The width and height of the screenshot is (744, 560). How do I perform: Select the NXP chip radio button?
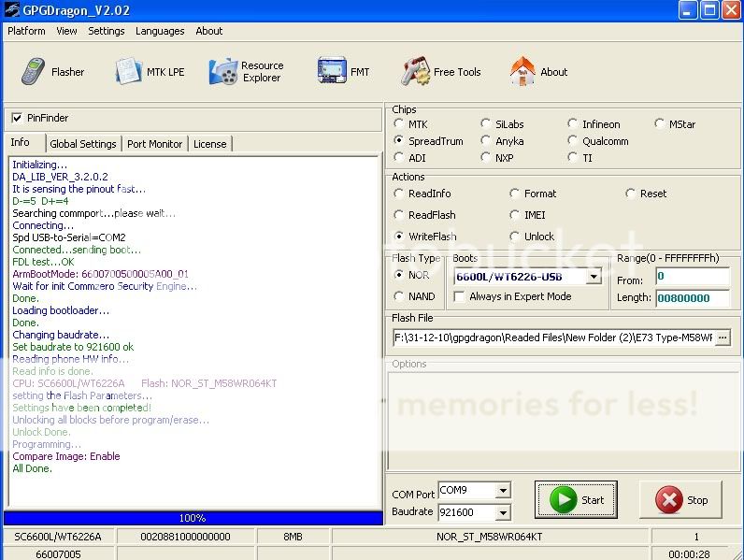485,158
